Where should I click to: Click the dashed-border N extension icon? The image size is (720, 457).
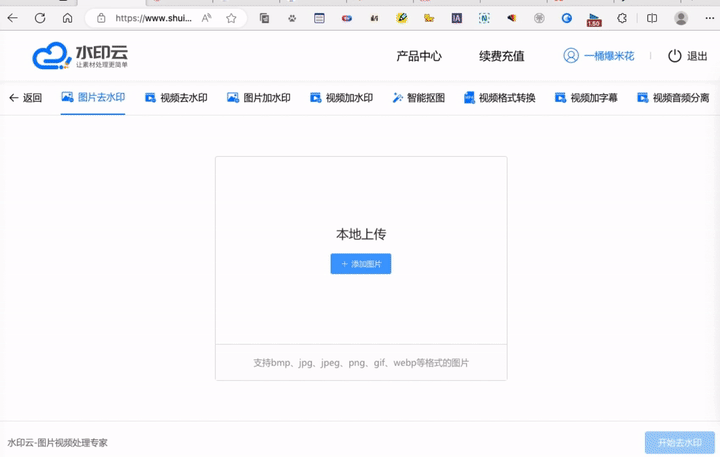tap(484, 18)
